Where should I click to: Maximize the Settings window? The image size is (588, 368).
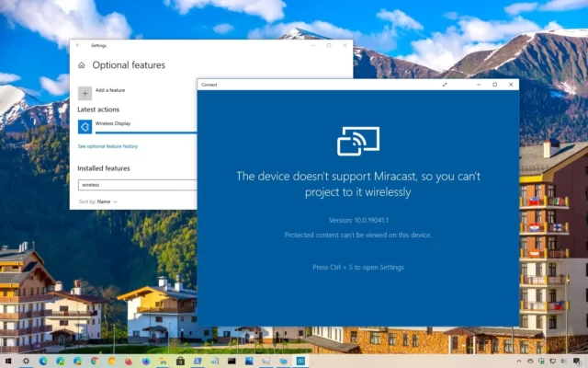tap(329, 45)
